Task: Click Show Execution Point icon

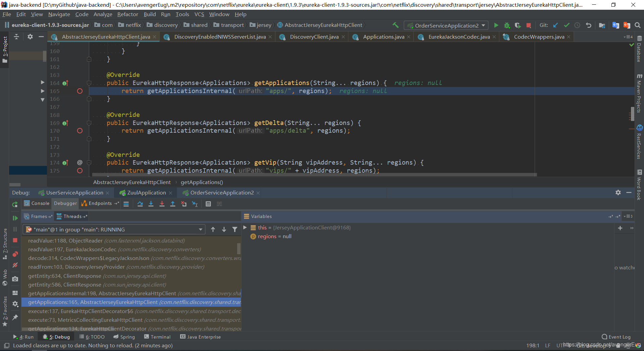Action: (126, 204)
